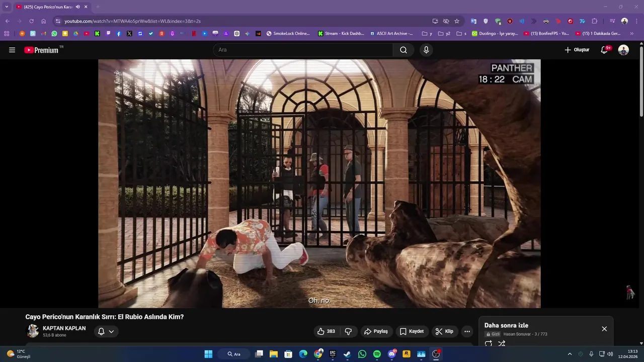644x362 pixels.
Task: Open the Extensions puzzle piece menu
Action: 595,21
